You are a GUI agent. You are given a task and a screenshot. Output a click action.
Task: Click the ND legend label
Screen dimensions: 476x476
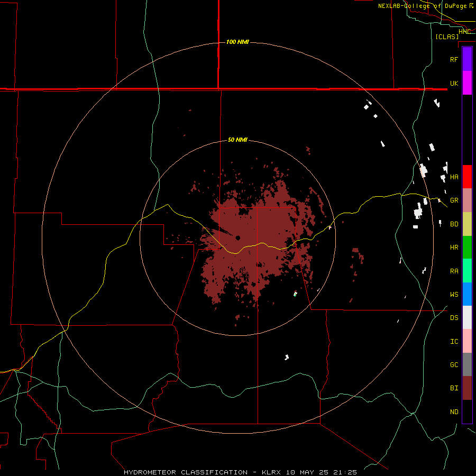pyautogui.click(x=454, y=412)
